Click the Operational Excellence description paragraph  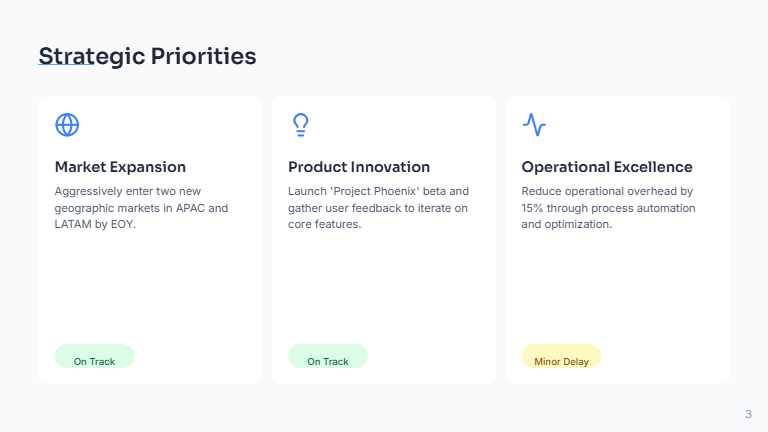click(x=608, y=207)
